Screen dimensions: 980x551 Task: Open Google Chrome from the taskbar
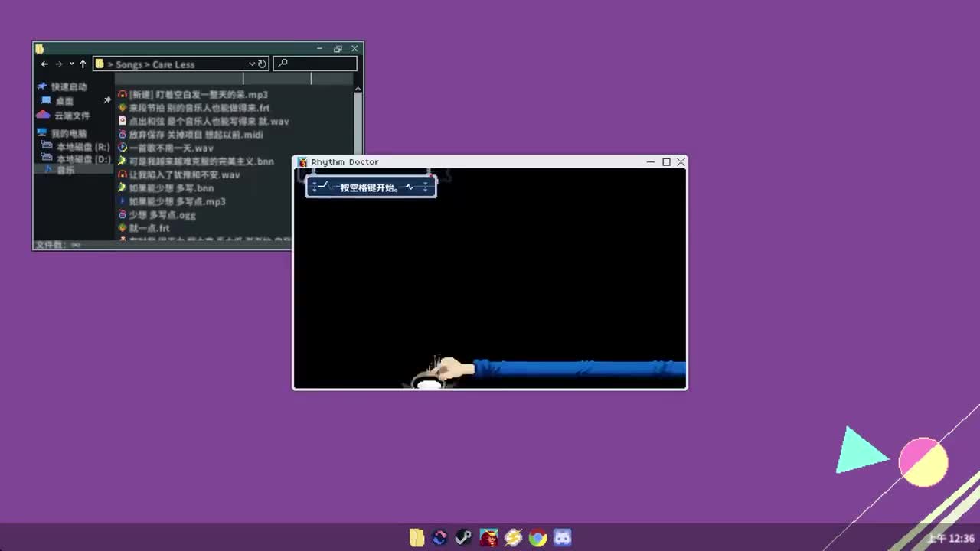(537, 538)
